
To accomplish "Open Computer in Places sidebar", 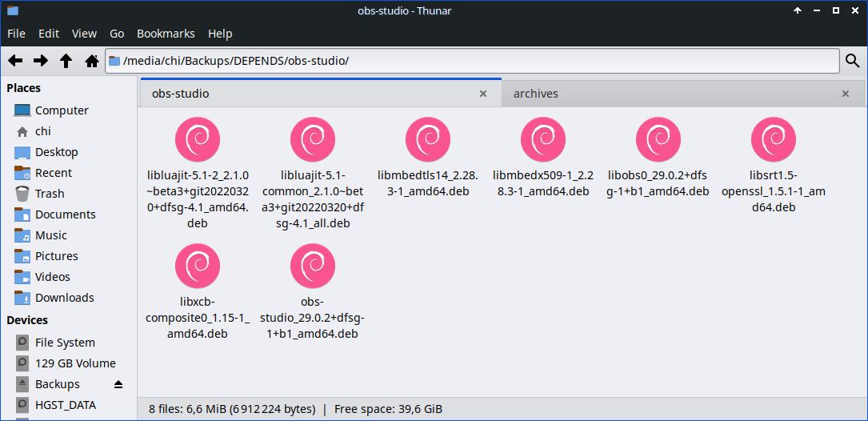I will (69, 110).
